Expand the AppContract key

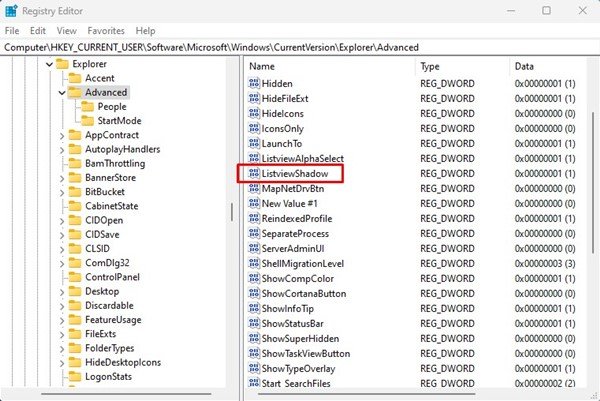(x=62, y=135)
